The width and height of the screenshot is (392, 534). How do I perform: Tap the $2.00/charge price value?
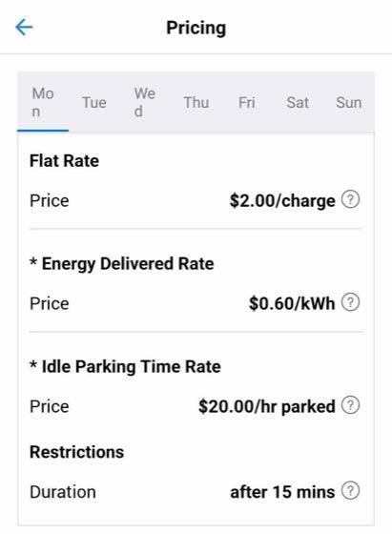pos(282,201)
